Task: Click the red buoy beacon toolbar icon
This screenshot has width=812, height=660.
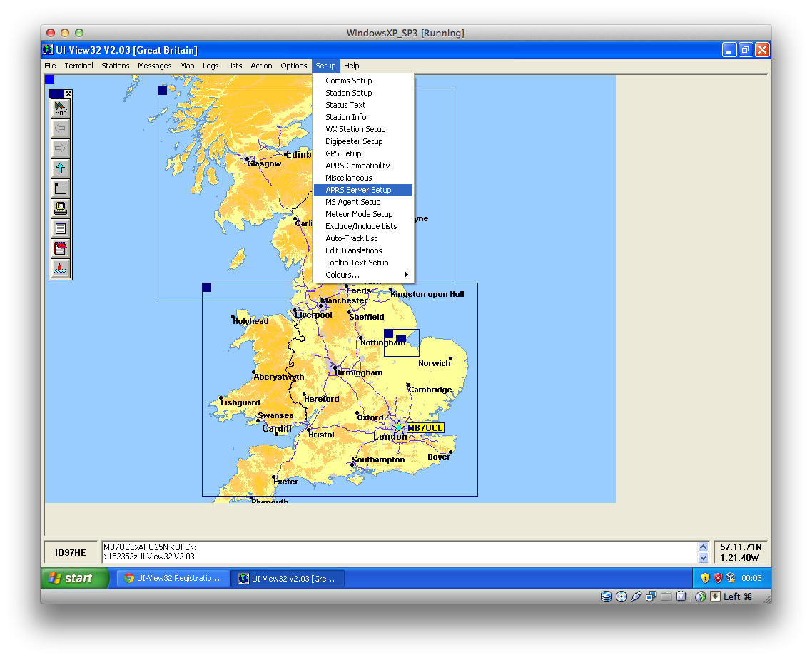Action: pos(61,269)
